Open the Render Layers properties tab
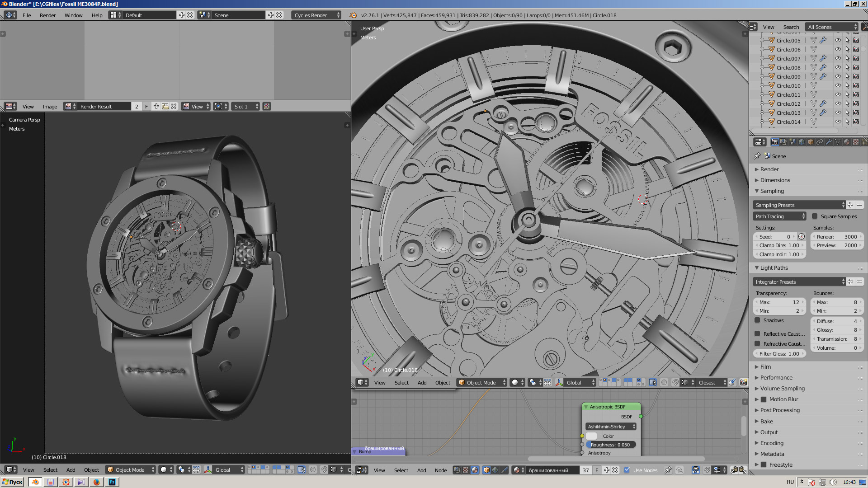This screenshot has height=488, width=868. tap(783, 142)
